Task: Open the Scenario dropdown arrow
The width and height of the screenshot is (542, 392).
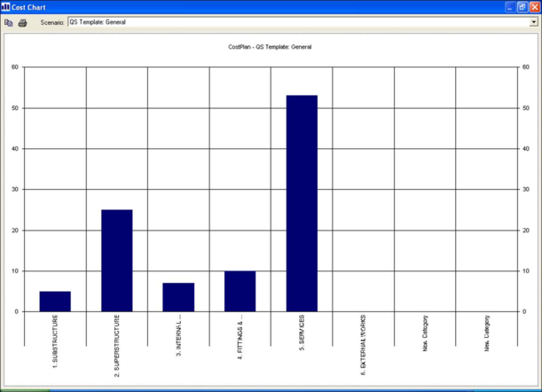Action: click(533, 22)
